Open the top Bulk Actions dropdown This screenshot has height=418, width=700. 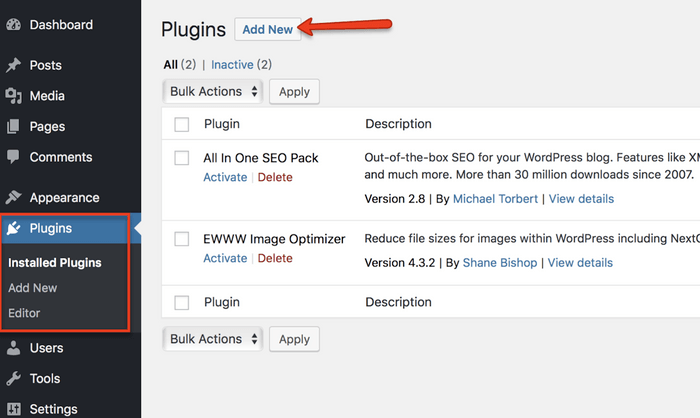(x=213, y=92)
